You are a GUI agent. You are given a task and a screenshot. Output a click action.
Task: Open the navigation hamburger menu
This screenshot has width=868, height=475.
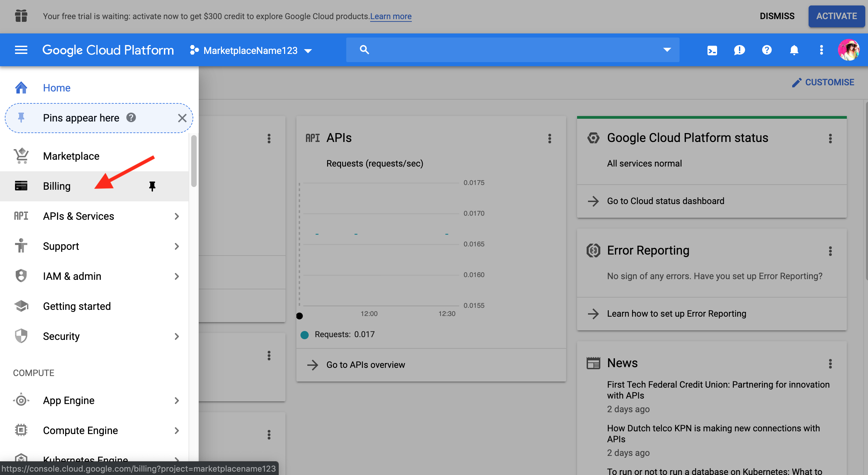21,50
